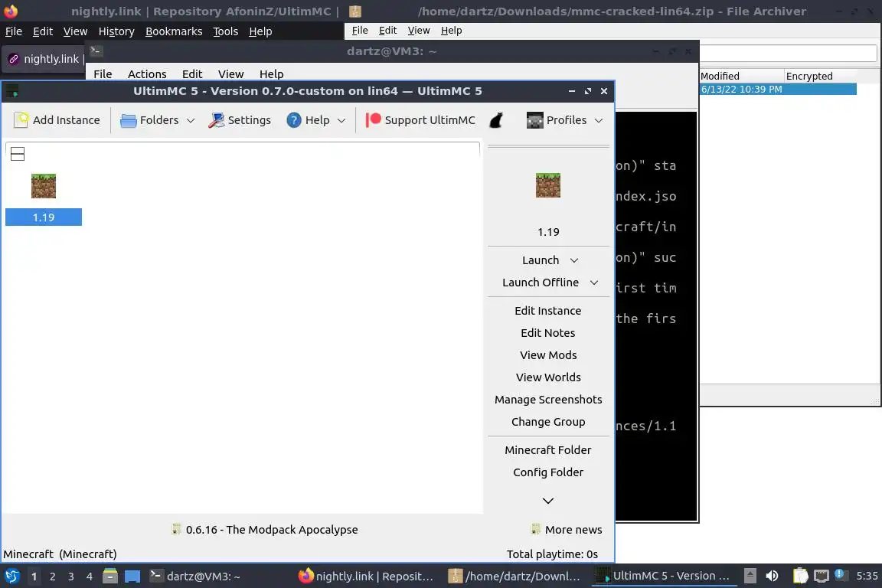Open news item The Modpack Apocalypse
882x588 pixels.
[264, 530]
